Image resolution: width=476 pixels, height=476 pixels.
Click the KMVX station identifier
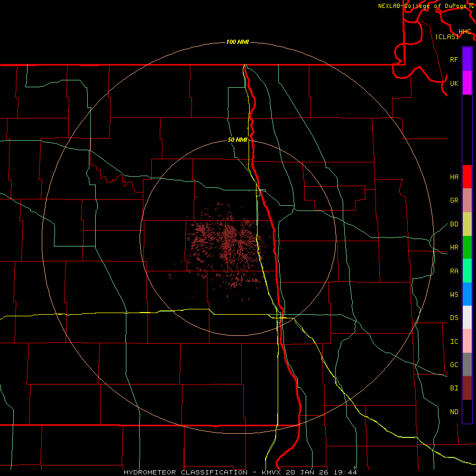click(x=272, y=472)
